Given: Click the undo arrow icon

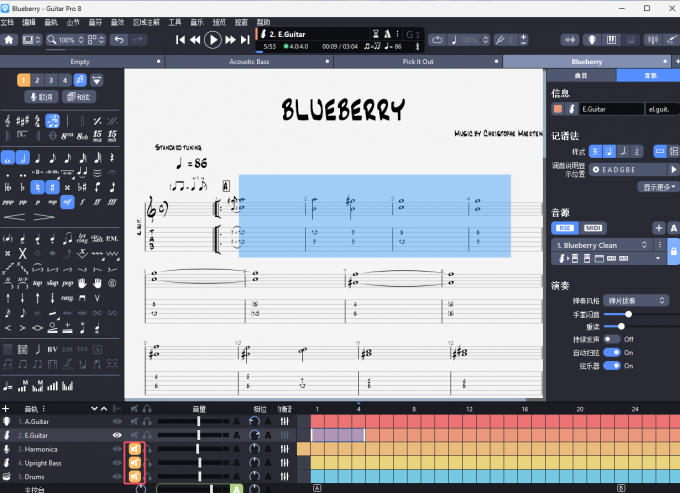Looking at the screenshot, I should pyautogui.click(x=119, y=40).
